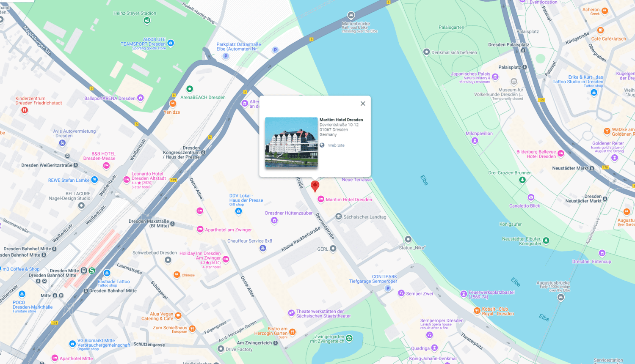Click the red location pin marker
Viewport: 635px width, 364px height.
pyautogui.click(x=315, y=186)
